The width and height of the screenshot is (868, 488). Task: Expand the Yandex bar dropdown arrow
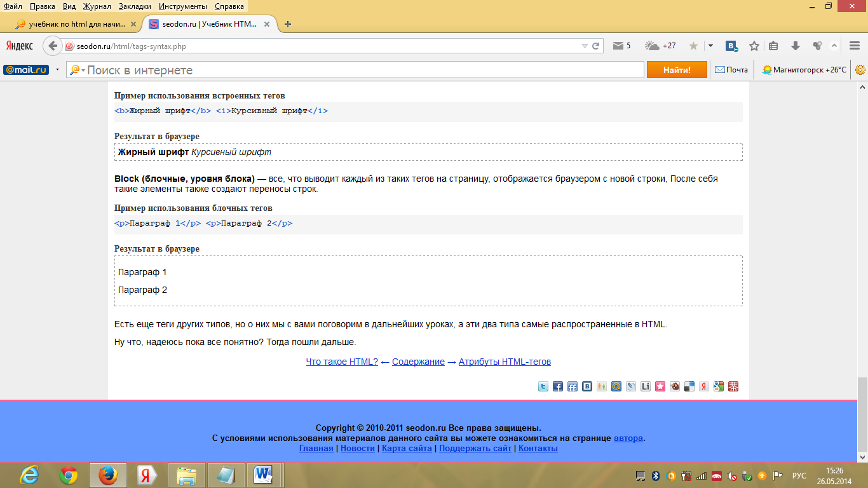pos(710,46)
